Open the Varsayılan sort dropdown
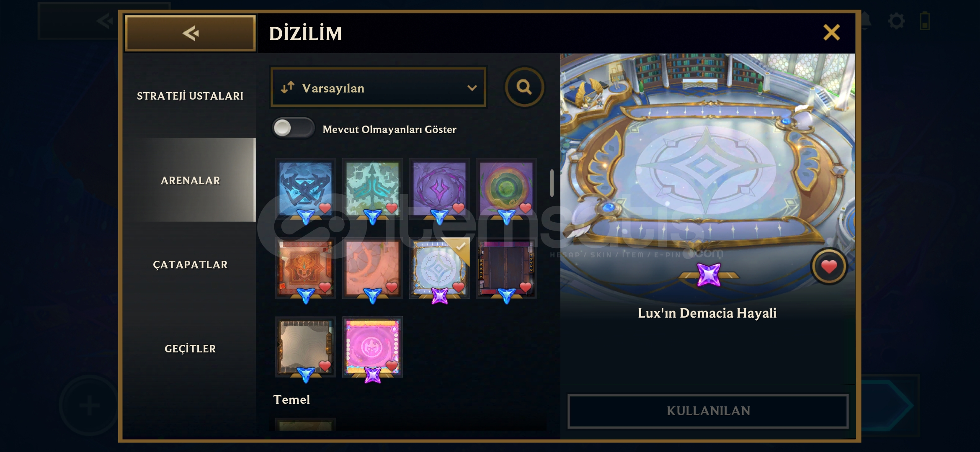Viewport: 980px width, 452px height. pos(378,87)
